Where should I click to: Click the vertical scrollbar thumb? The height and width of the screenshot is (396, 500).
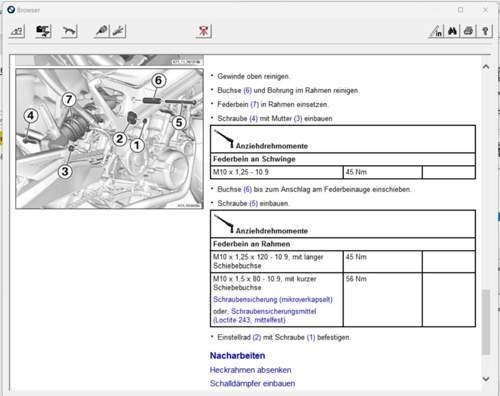coord(486,322)
